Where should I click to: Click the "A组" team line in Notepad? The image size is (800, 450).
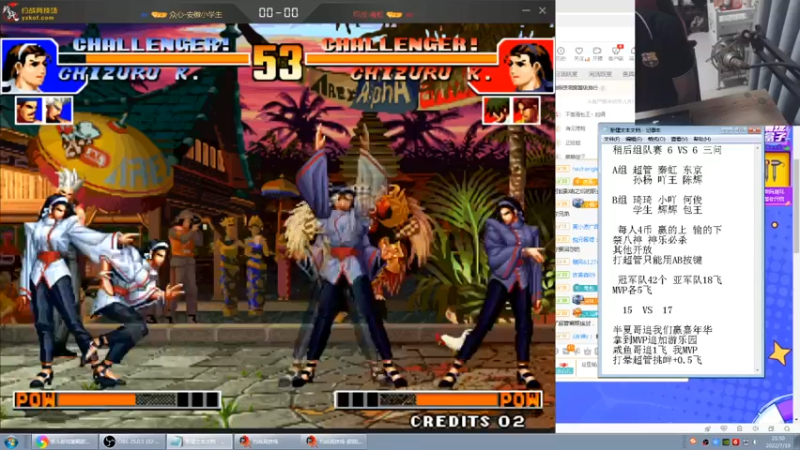click(657, 170)
